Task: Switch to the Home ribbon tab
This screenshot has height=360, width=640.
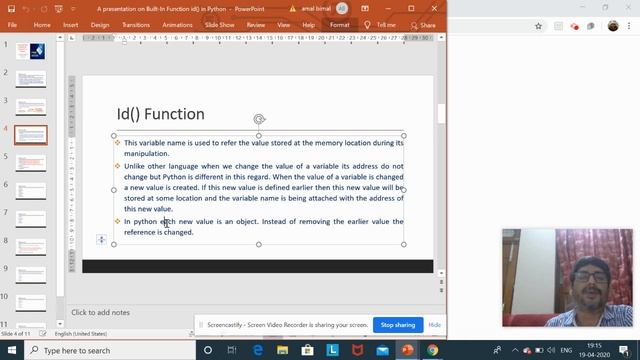Action: 42,25
